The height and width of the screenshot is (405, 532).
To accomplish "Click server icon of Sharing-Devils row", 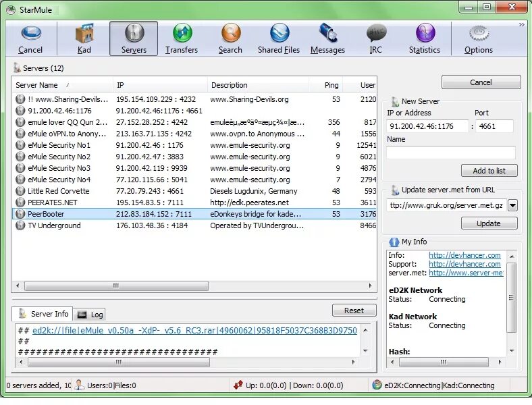I will pyautogui.click(x=20, y=99).
